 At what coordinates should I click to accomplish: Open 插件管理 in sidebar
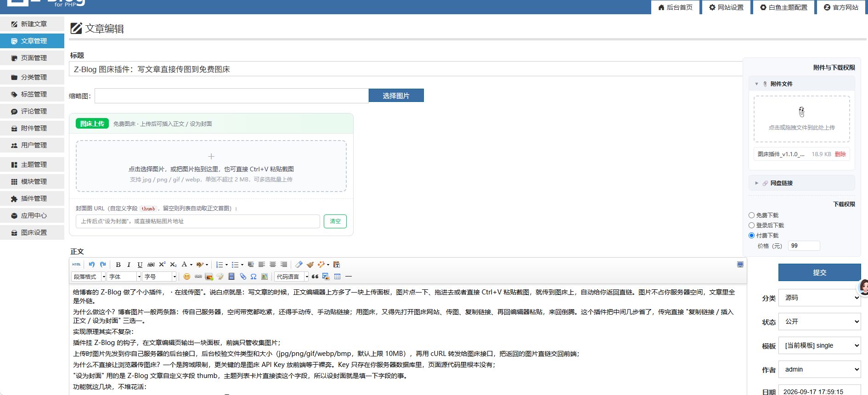tap(32, 198)
